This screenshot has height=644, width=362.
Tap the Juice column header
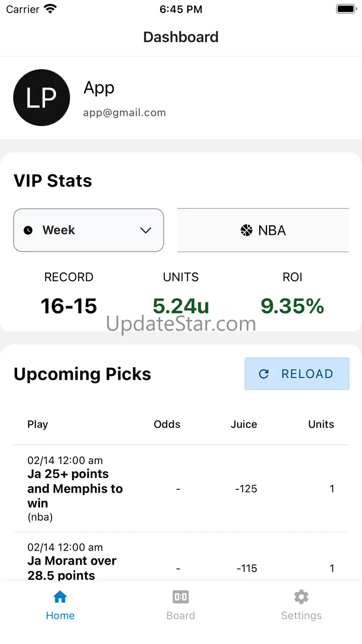244,424
